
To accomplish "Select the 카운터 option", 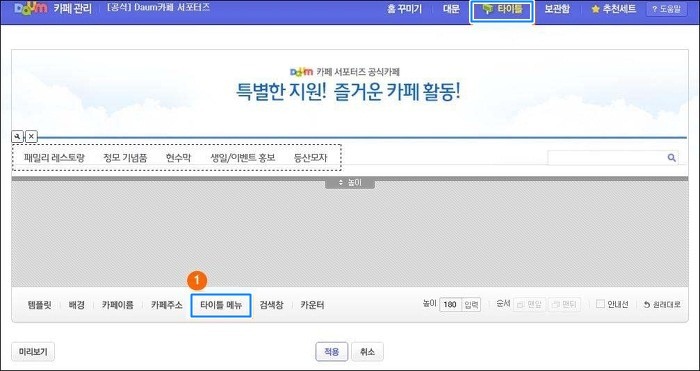I will [x=312, y=305].
